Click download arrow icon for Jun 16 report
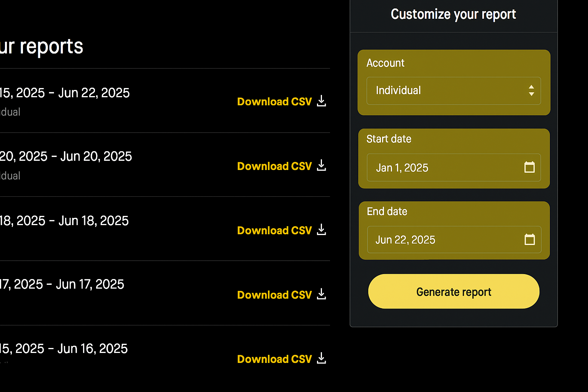The image size is (588, 392). coord(322,358)
